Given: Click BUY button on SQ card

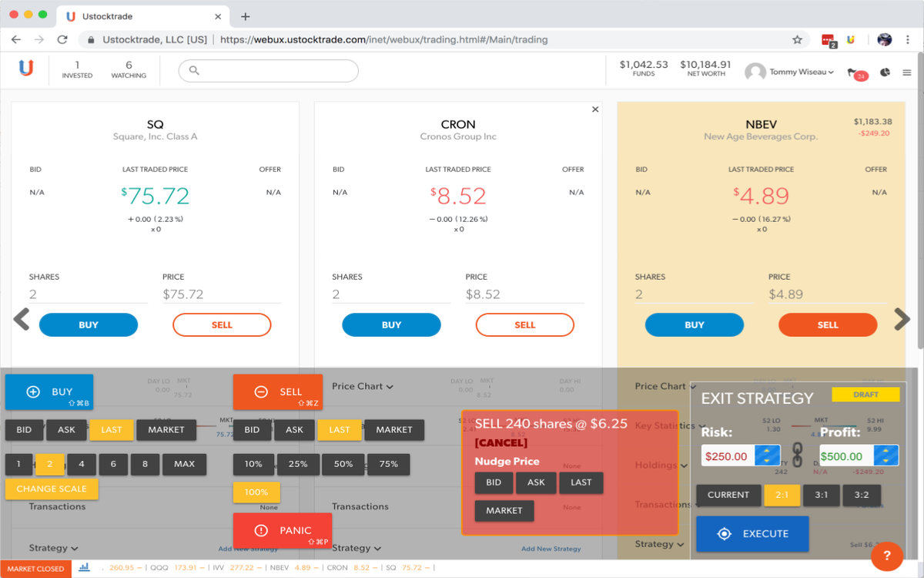Looking at the screenshot, I should 89,324.
